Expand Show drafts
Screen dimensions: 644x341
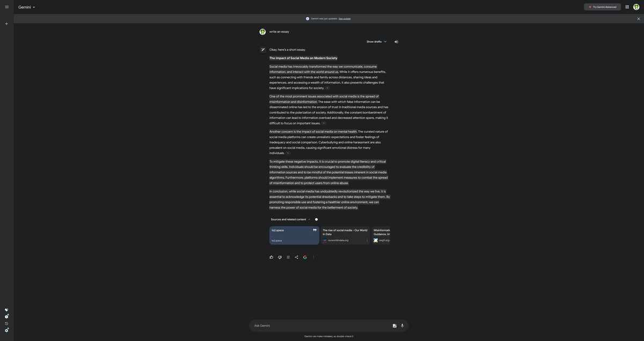pos(377,42)
